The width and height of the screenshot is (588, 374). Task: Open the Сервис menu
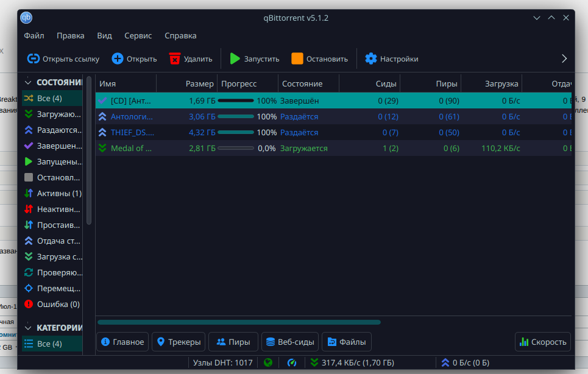point(138,35)
